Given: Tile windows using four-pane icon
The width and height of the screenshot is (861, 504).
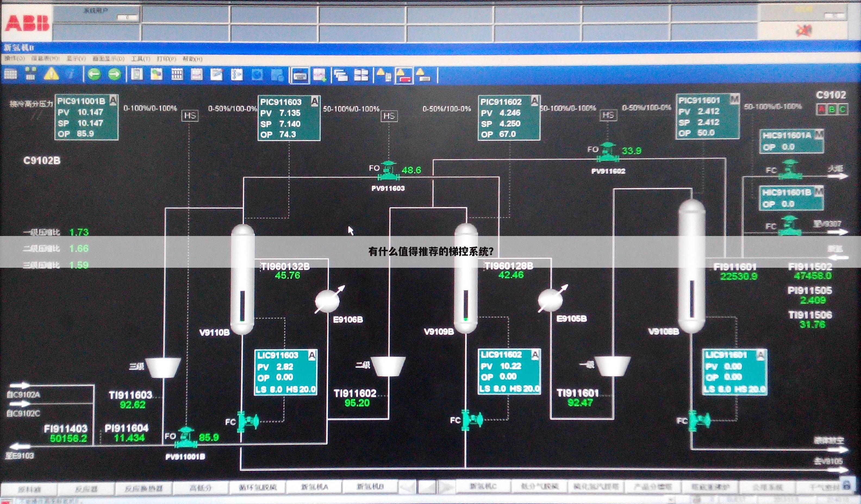Looking at the screenshot, I should 361,75.
